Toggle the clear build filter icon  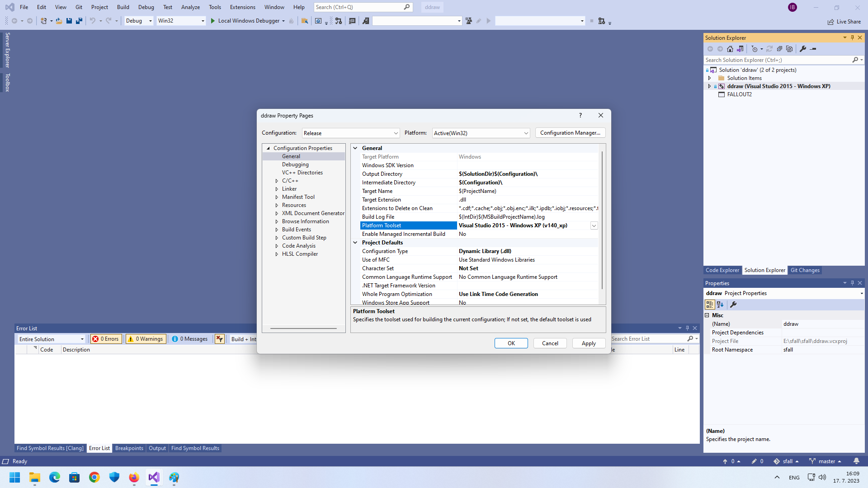(x=220, y=339)
